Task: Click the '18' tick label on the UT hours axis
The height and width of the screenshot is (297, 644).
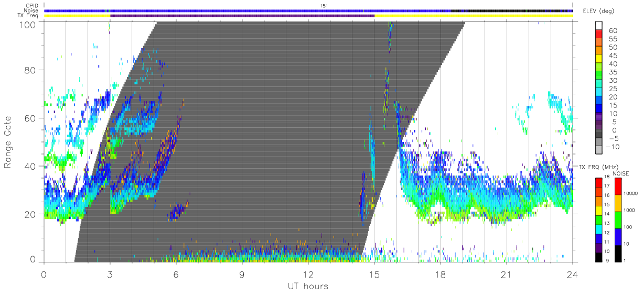Action: click(440, 274)
